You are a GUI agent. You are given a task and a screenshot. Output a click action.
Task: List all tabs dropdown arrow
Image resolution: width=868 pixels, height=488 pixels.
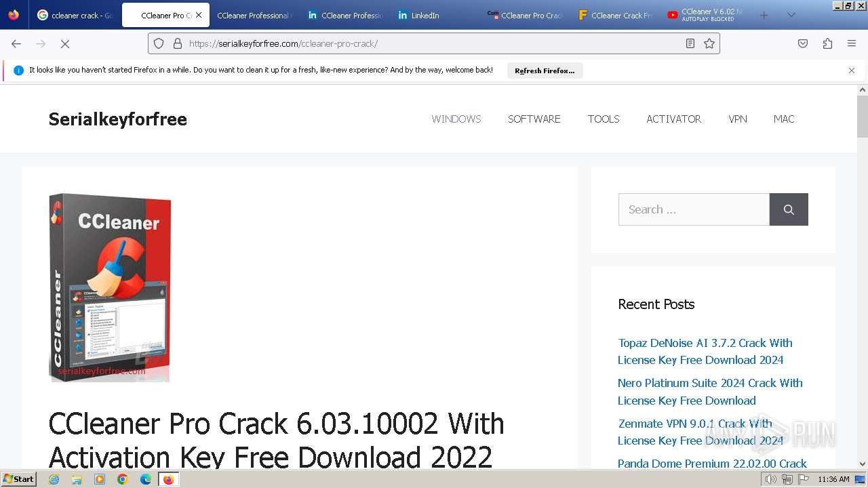[791, 15]
